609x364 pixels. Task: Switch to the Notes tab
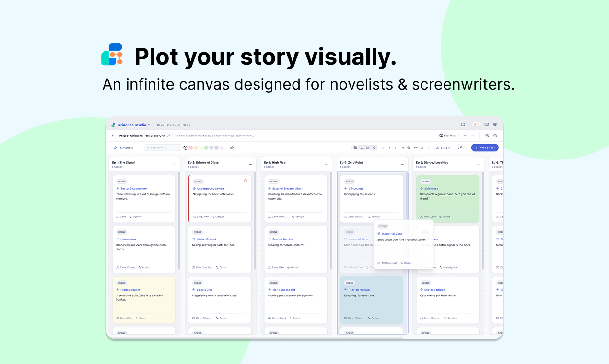tap(186, 125)
